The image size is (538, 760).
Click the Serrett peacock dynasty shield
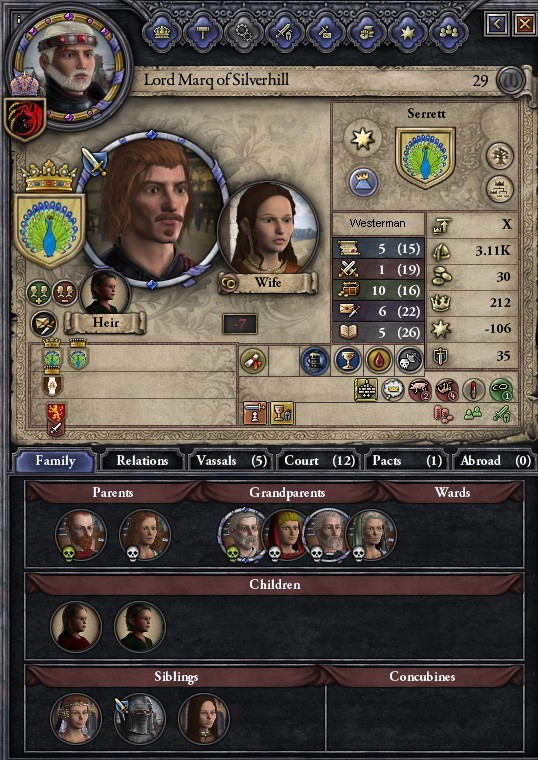pos(425,158)
